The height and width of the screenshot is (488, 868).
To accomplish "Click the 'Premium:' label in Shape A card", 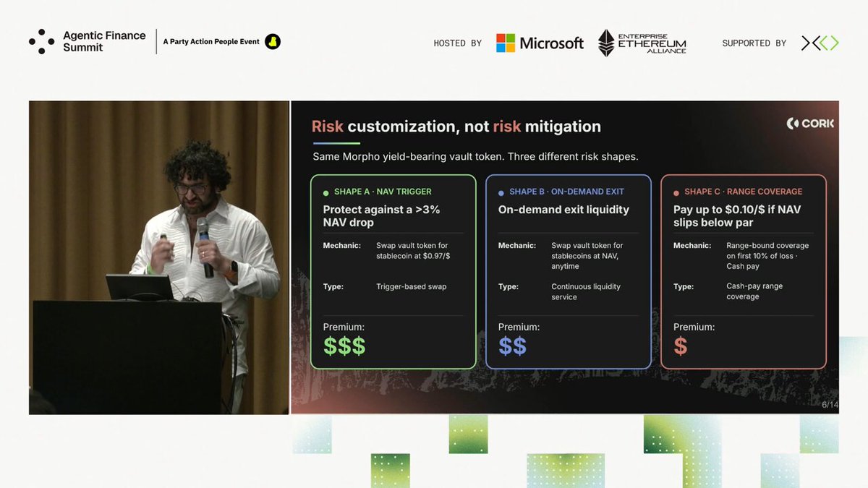I will click(344, 327).
